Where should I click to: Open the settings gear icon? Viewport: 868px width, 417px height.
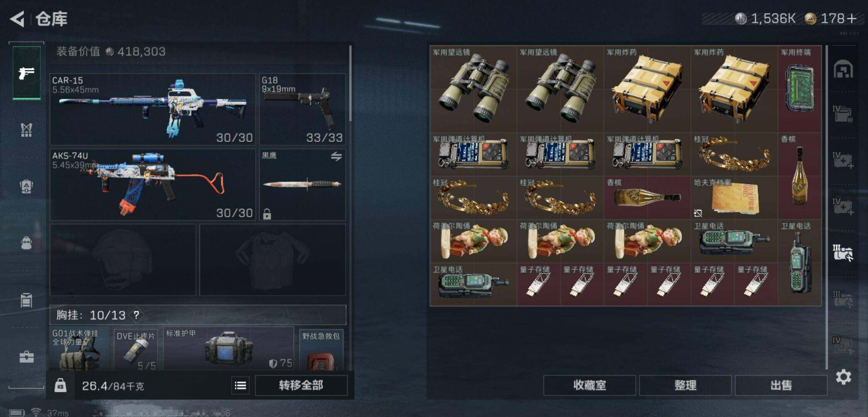point(843,377)
